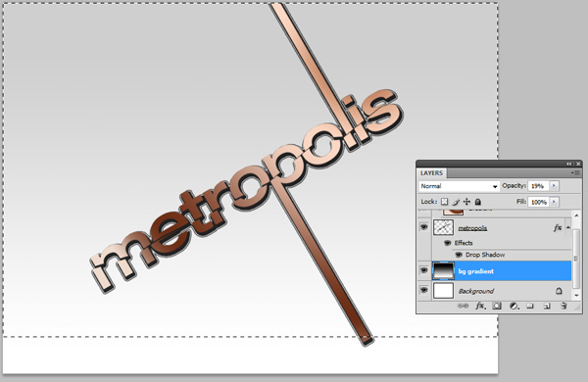
Task: Click the Drop Shadow effect label
Action: [485, 255]
